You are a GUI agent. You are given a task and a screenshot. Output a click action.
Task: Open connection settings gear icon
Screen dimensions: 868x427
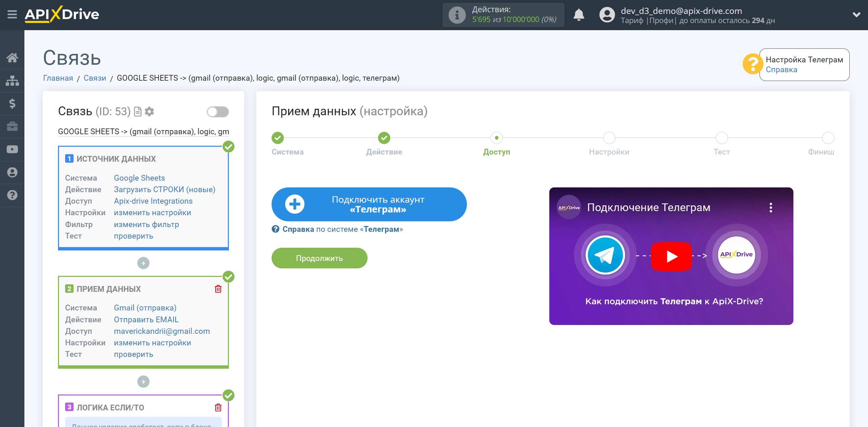point(149,111)
